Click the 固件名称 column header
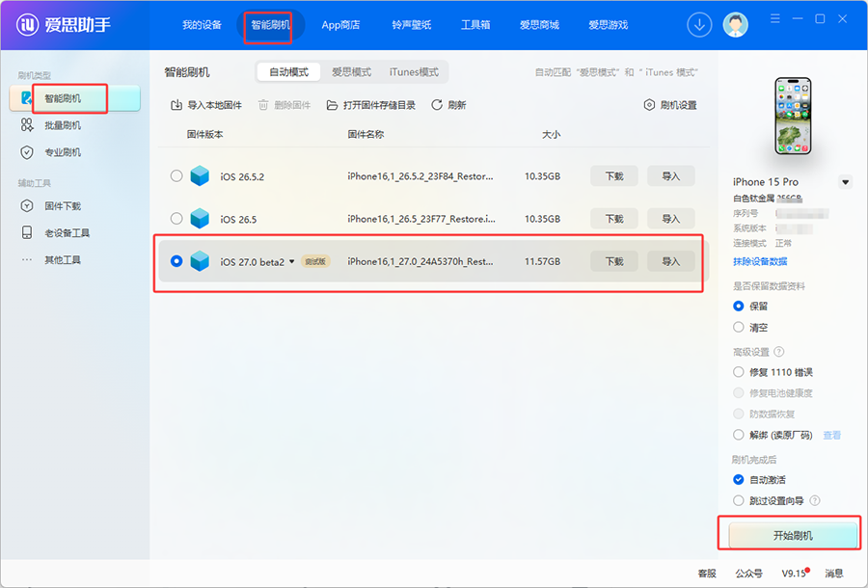The image size is (868, 588). 366,134
